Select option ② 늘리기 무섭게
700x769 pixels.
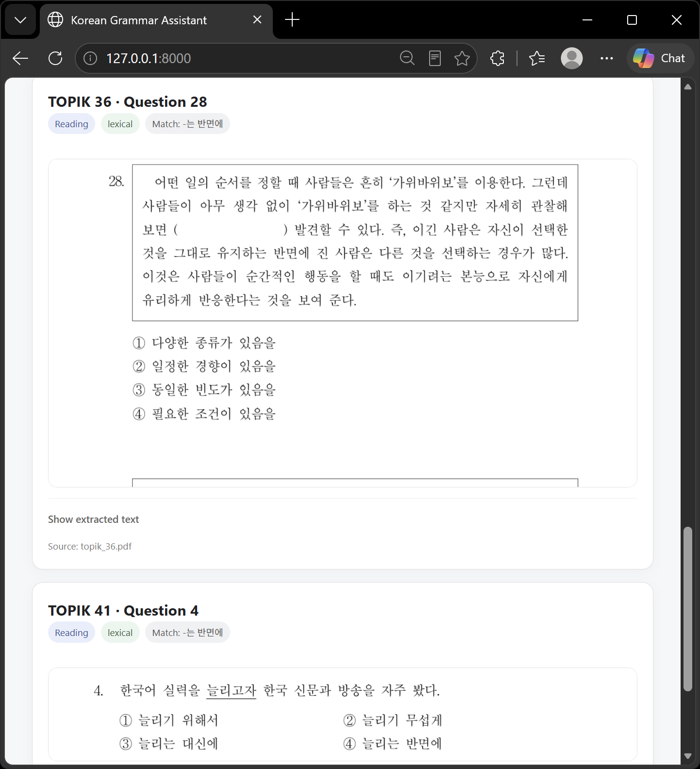point(393,720)
